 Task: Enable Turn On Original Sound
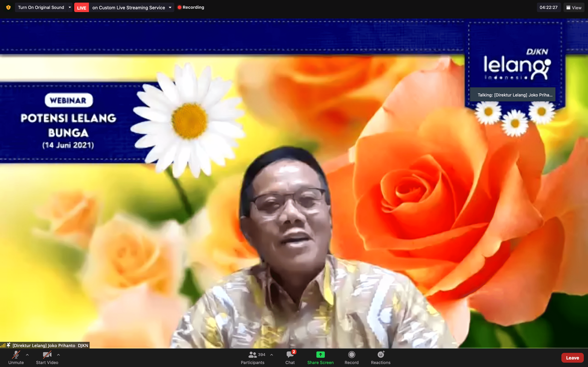[41, 7]
